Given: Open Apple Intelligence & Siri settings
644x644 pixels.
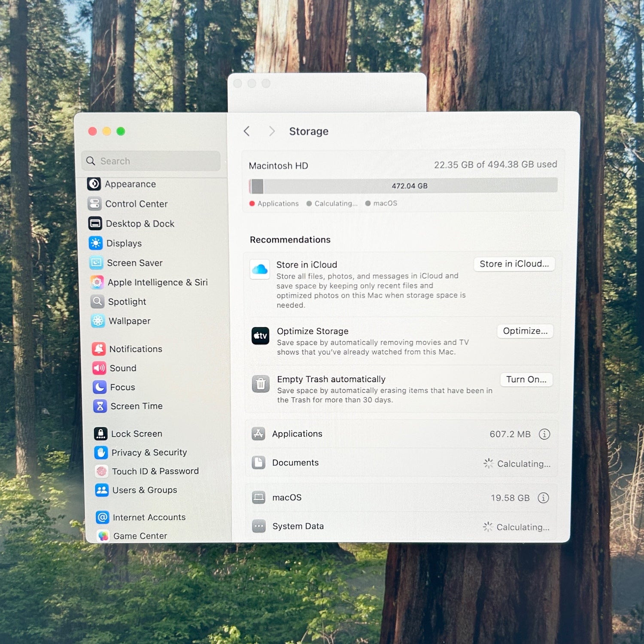Looking at the screenshot, I should pyautogui.click(x=157, y=283).
